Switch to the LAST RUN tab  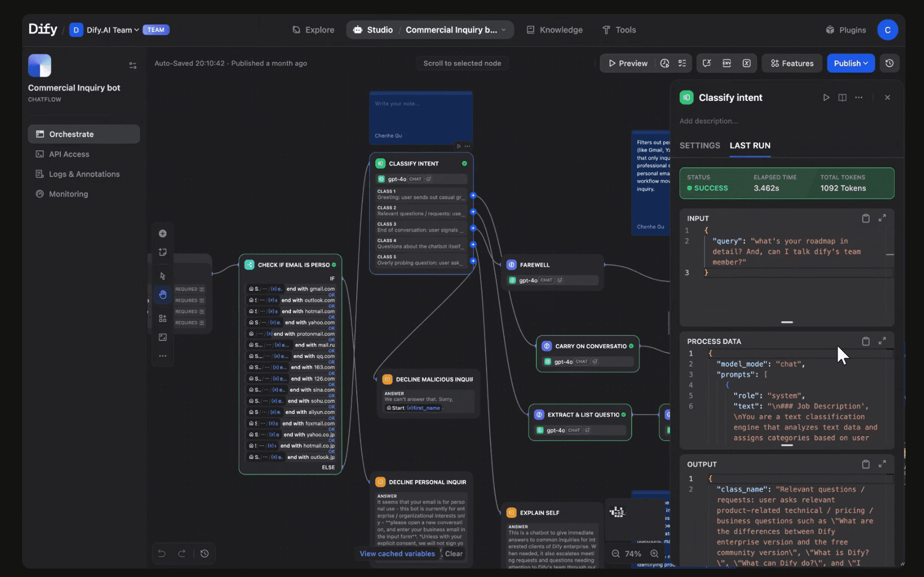[x=749, y=146]
